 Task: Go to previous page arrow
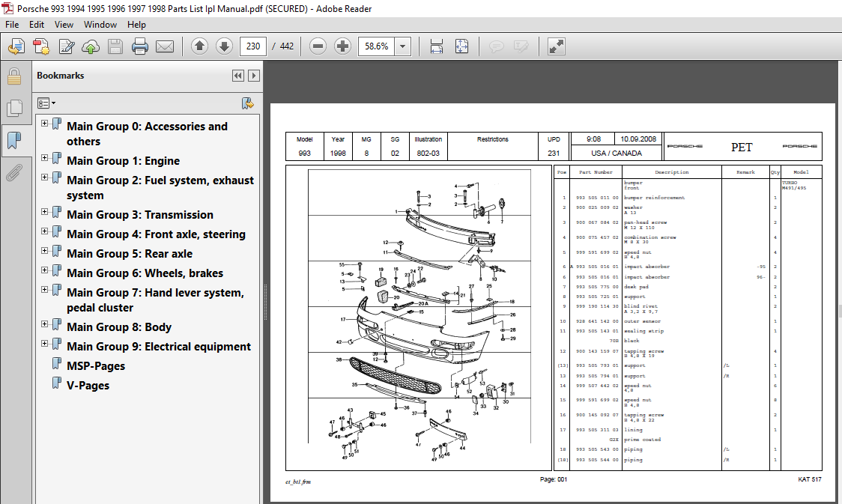199,46
